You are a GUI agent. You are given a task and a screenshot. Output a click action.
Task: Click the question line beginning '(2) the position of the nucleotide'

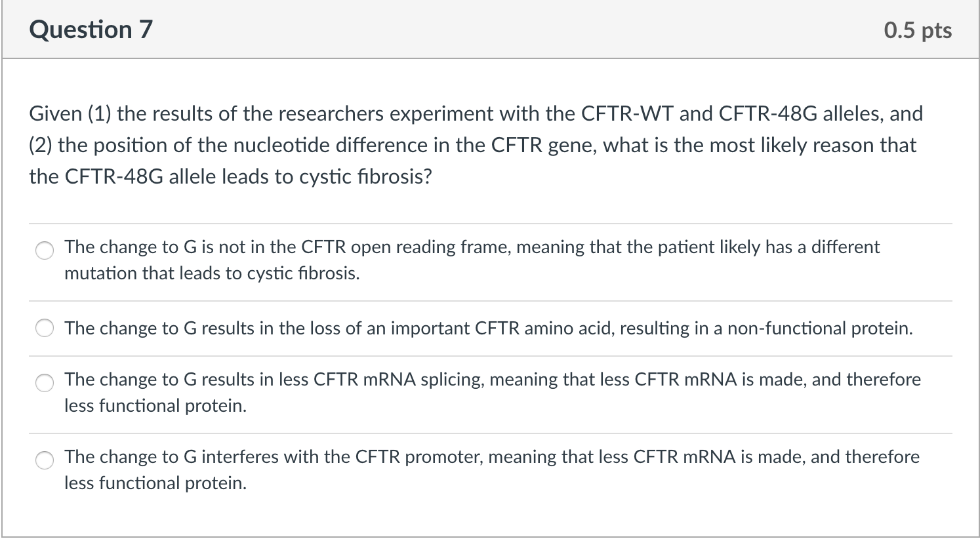472,145
